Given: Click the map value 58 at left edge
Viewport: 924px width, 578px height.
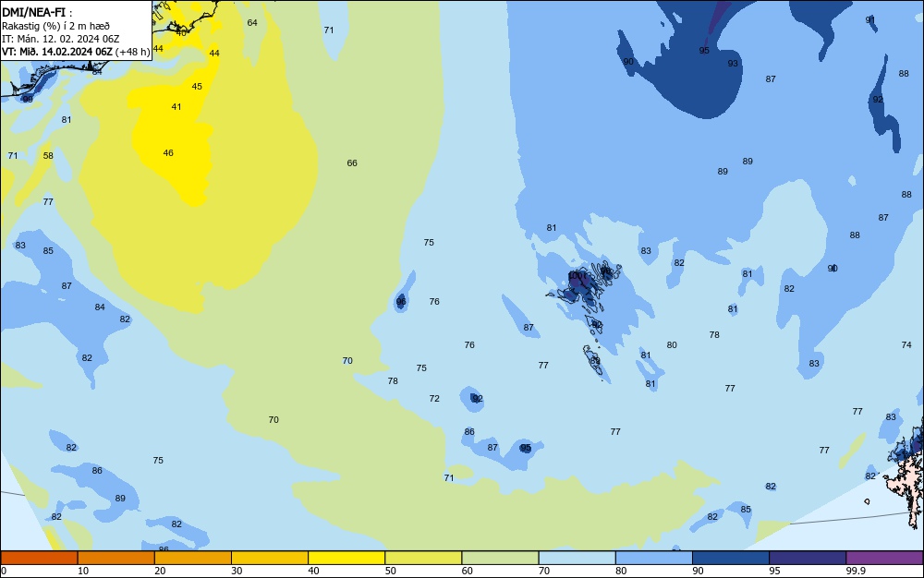Looking at the screenshot, I should point(48,156).
